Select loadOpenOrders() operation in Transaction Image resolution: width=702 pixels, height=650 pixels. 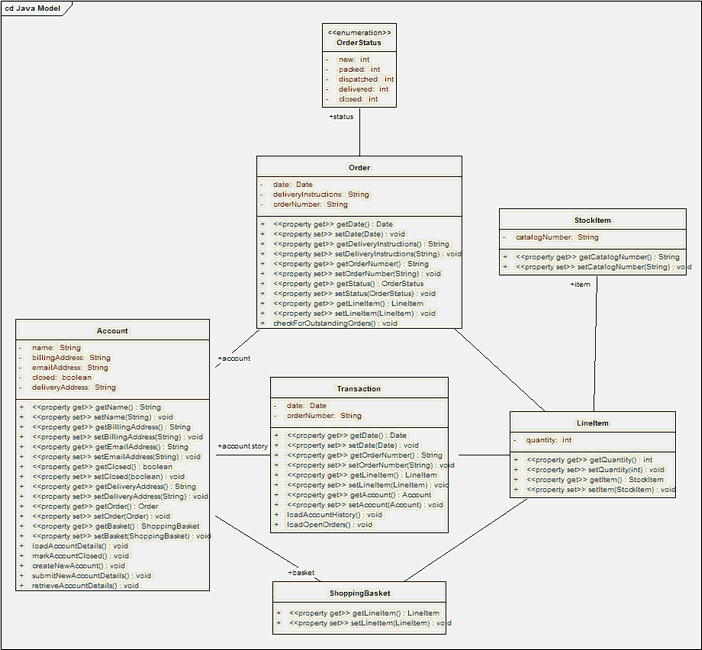(329, 524)
